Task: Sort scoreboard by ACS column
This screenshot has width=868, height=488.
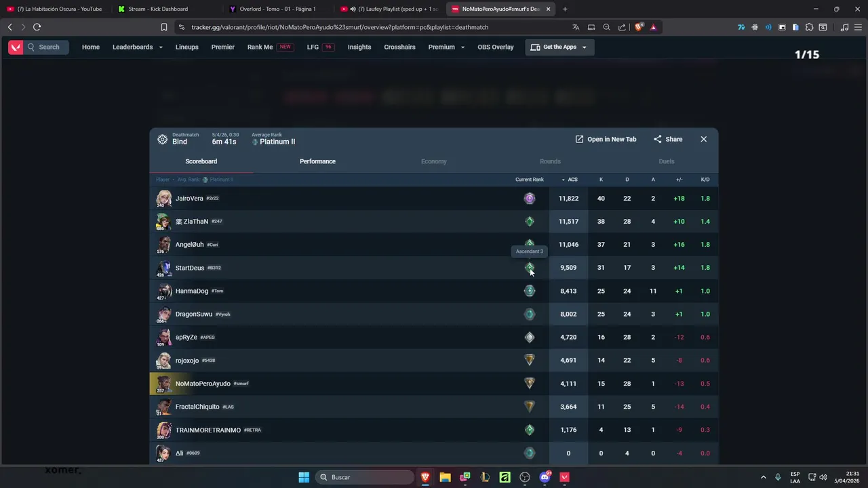Action: (x=570, y=180)
